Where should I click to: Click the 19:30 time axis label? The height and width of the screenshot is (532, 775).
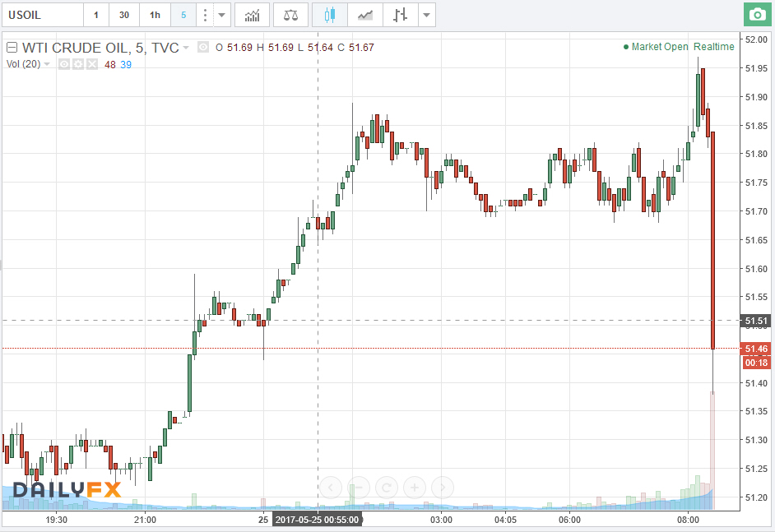[56, 520]
